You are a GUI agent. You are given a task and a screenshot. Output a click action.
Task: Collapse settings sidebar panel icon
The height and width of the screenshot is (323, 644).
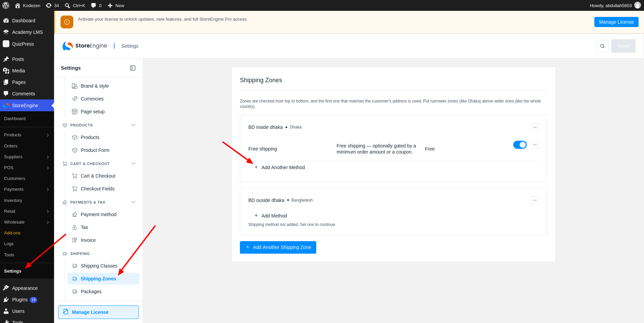pos(133,68)
